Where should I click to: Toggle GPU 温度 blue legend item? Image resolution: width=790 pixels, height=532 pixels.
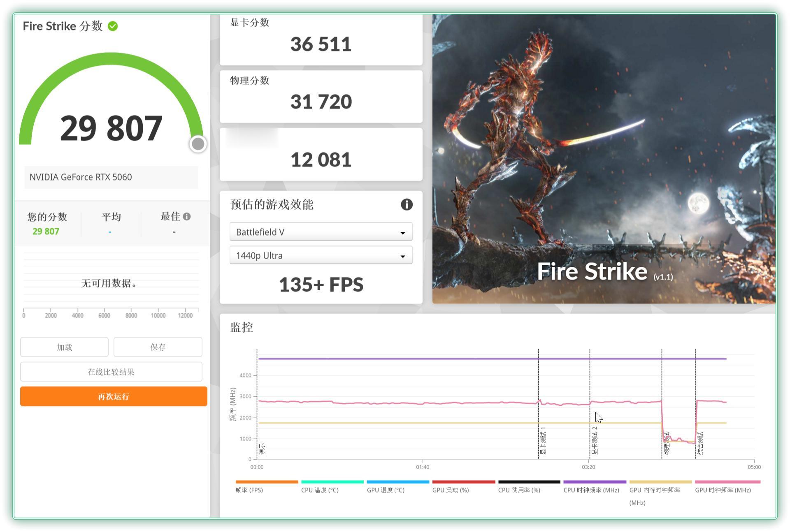(x=397, y=482)
